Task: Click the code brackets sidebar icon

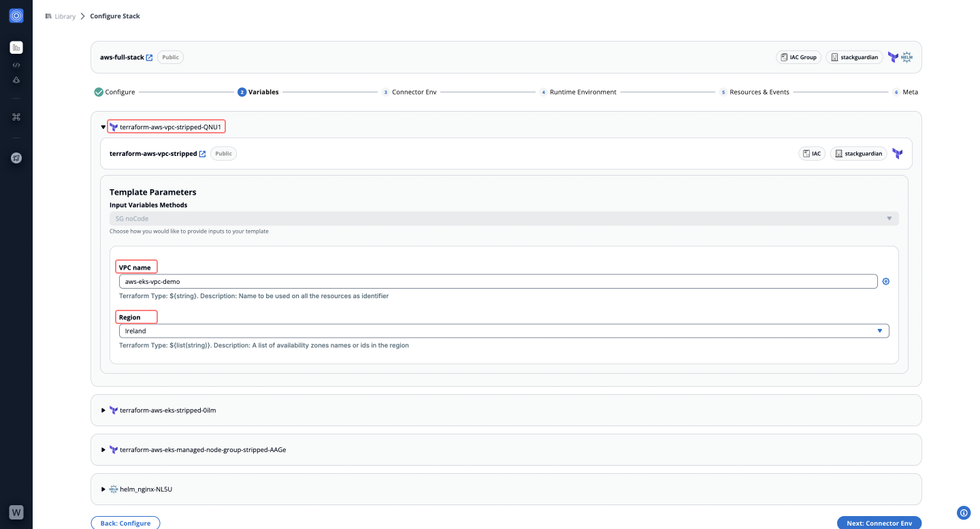Action: (16, 65)
